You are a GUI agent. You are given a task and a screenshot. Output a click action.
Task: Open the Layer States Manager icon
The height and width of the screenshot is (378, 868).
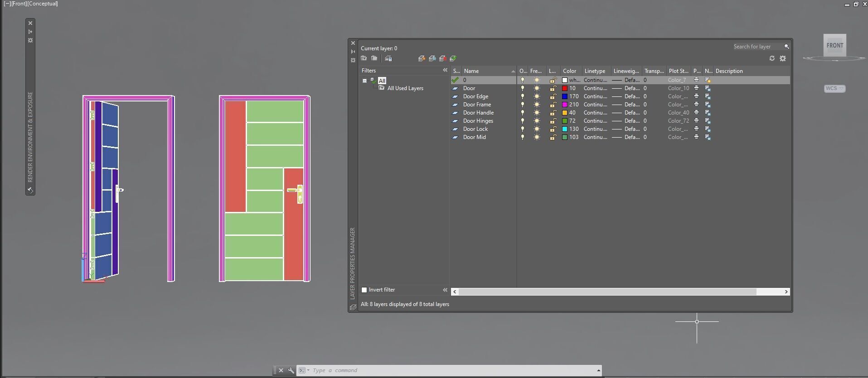388,58
